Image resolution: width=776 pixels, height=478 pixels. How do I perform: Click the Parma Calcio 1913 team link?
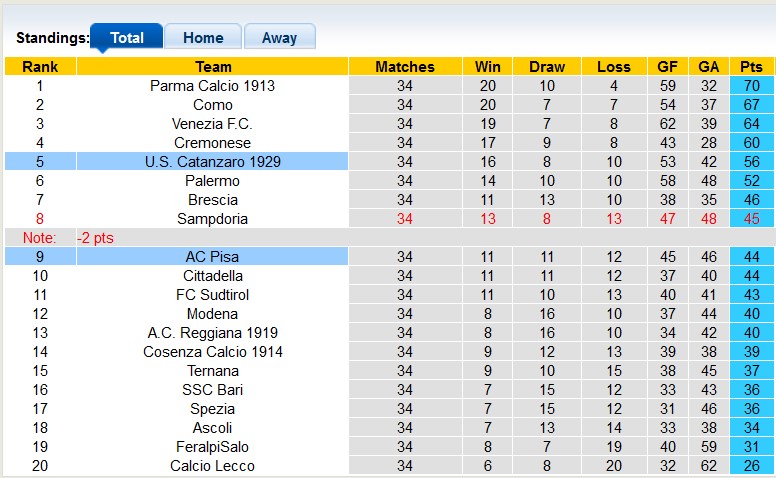coord(213,86)
